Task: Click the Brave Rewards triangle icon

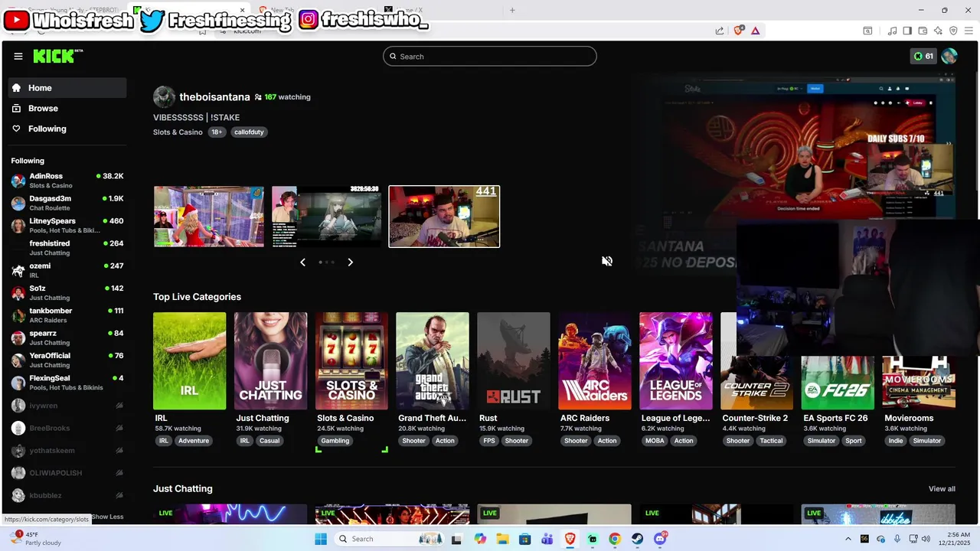Action: click(x=755, y=31)
